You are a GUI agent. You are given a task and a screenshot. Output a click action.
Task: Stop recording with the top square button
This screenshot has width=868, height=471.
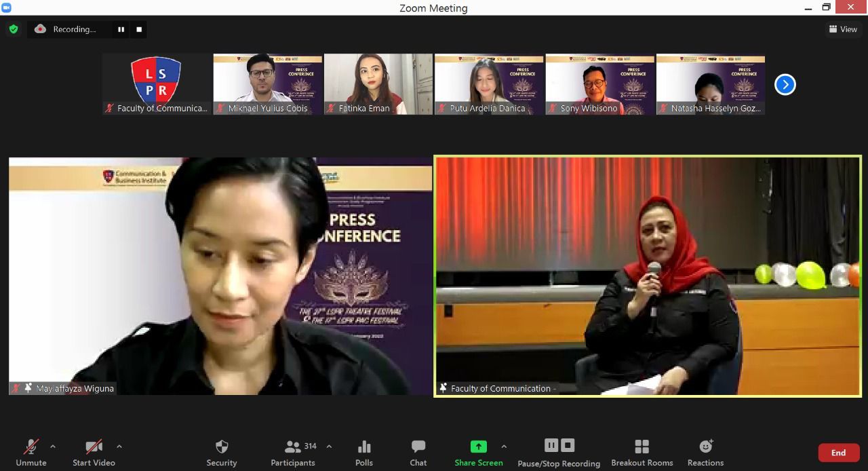pyautogui.click(x=139, y=29)
